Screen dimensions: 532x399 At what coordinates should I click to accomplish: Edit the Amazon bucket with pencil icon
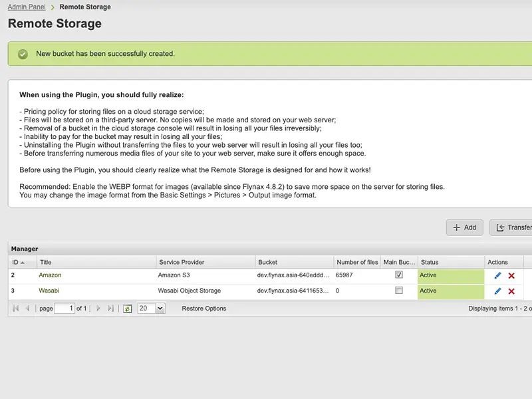(x=497, y=275)
